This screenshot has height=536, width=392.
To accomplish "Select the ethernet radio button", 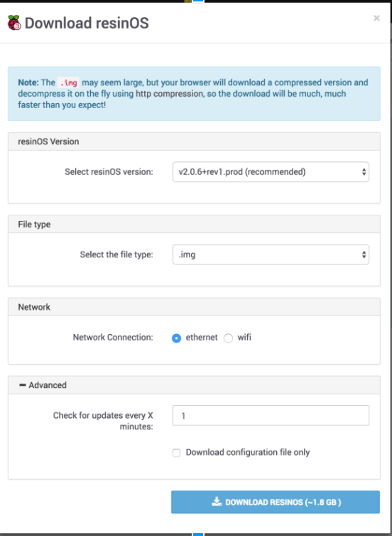I will [176, 338].
